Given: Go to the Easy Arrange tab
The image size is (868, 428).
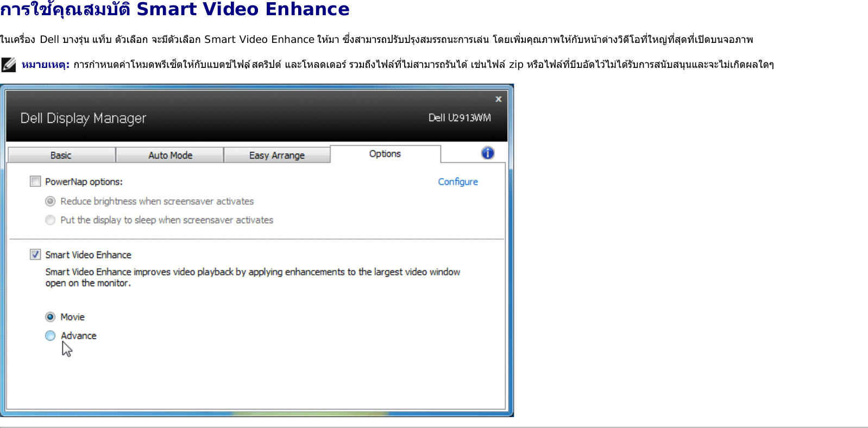Looking at the screenshot, I should [277, 155].
